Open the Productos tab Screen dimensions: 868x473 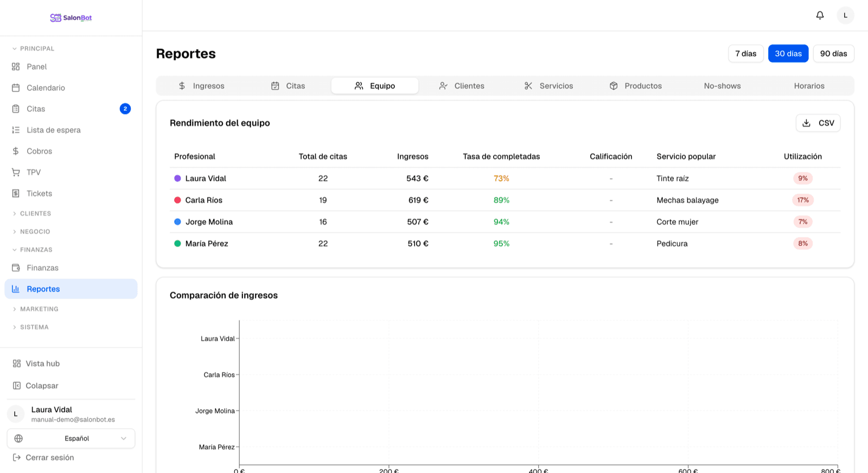pos(635,86)
